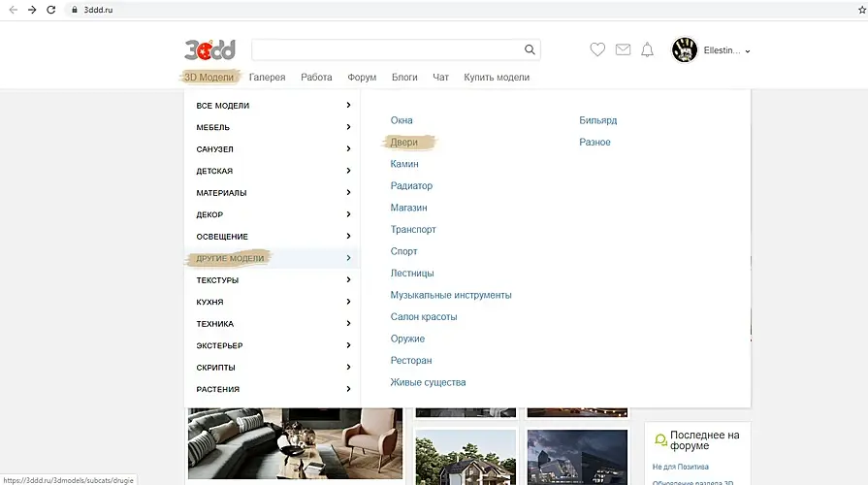Open forum topic Не для Позитива
The width and height of the screenshot is (868, 485).
(681, 467)
